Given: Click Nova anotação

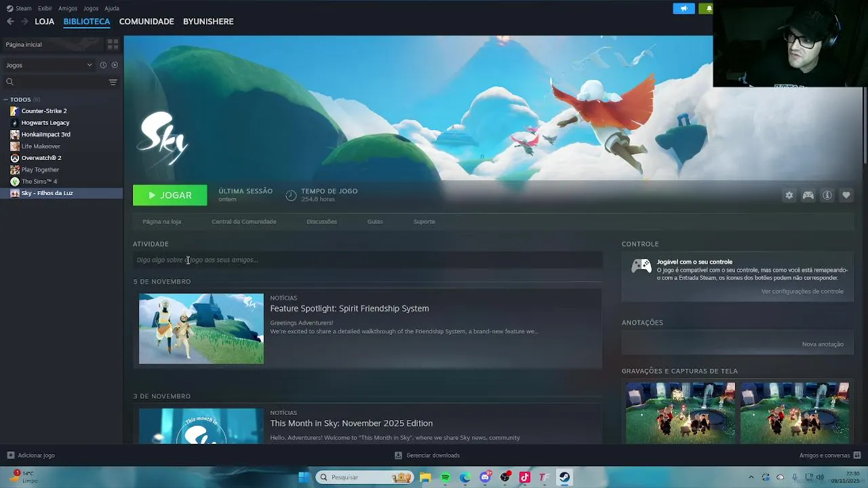Looking at the screenshot, I should pyautogui.click(x=823, y=344).
